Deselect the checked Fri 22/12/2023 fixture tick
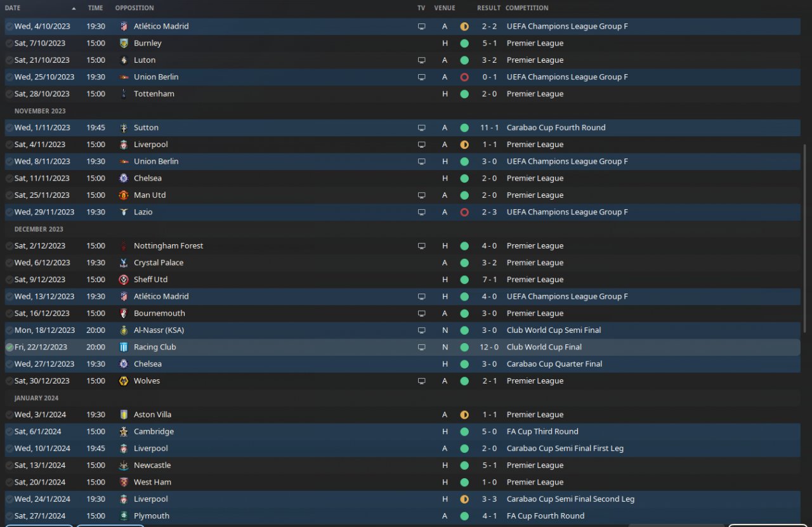Image resolution: width=812 pixels, height=527 pixels. pos(9,347)
